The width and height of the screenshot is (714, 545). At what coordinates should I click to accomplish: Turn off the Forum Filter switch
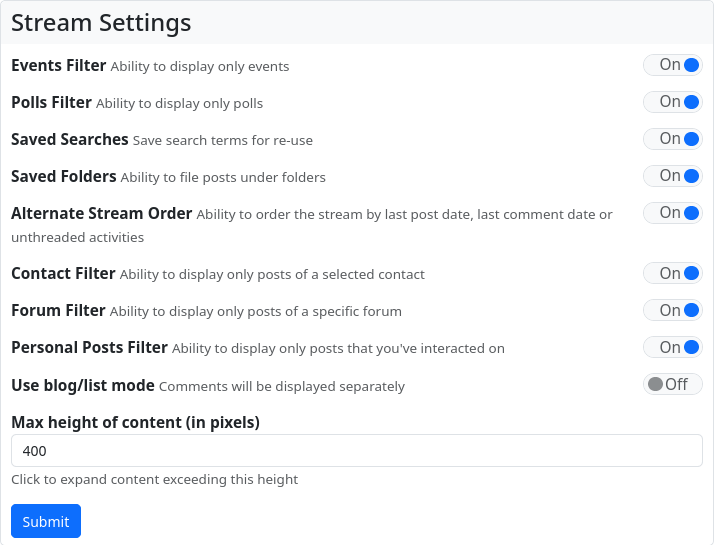(x=672, y=311)
